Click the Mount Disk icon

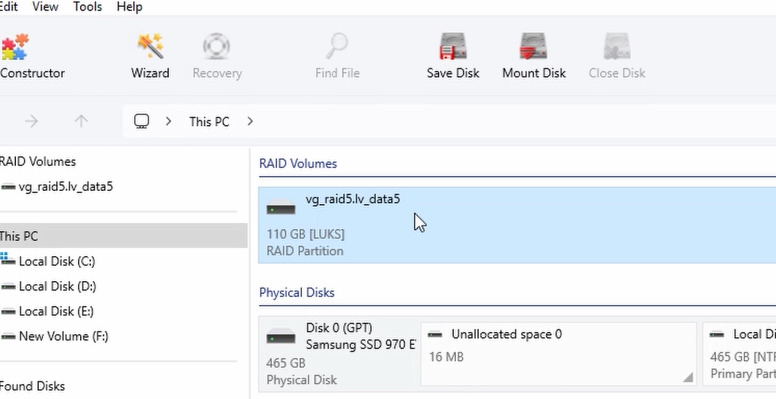(534, 47)
